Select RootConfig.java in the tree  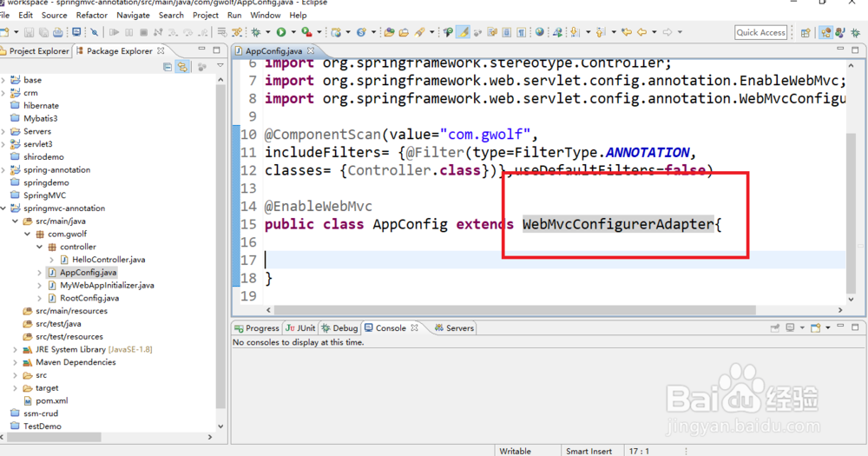[x=89, y=298]
